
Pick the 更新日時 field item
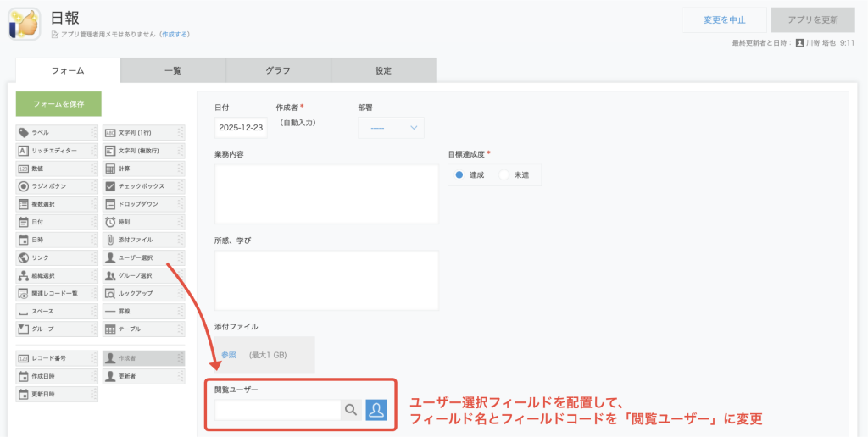click(57, 395)
